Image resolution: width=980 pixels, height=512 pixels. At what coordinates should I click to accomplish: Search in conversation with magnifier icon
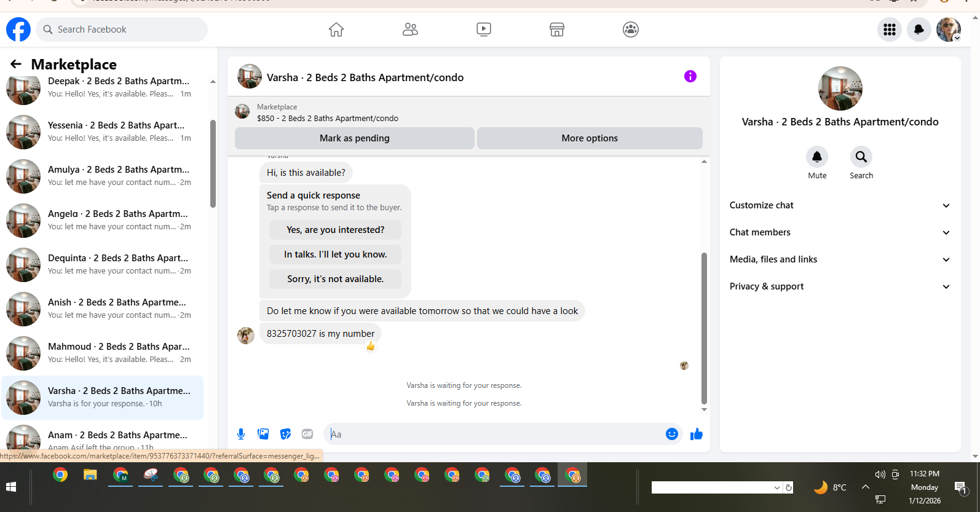861,157
